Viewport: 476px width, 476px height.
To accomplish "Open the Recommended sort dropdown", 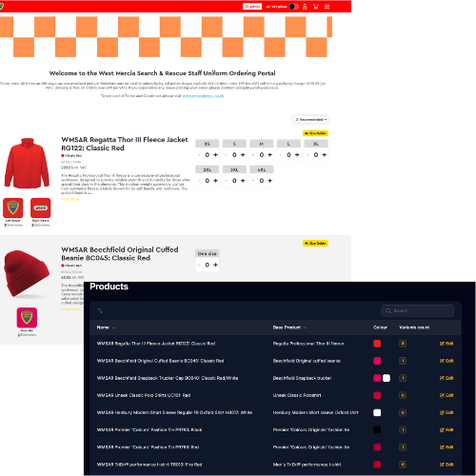I will (310, 120).
